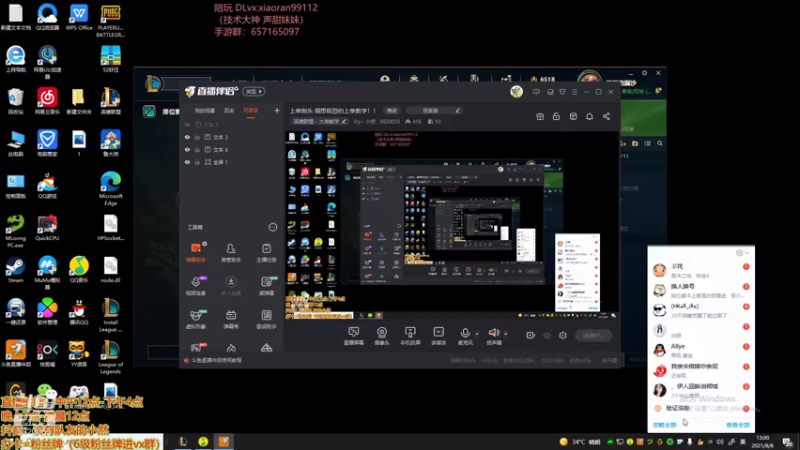Toggle visibility of the 文本 3 source

(x=187, y=137)
